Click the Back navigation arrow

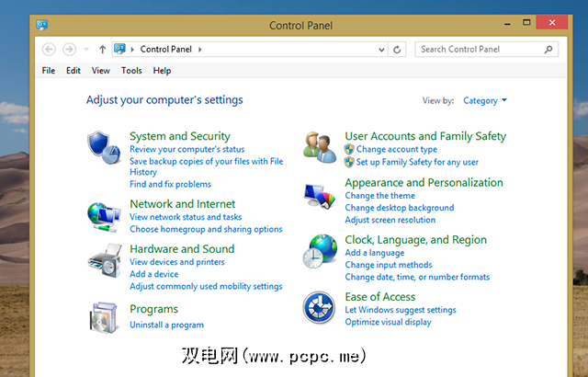pyautogui.click(x=49, y=49)
